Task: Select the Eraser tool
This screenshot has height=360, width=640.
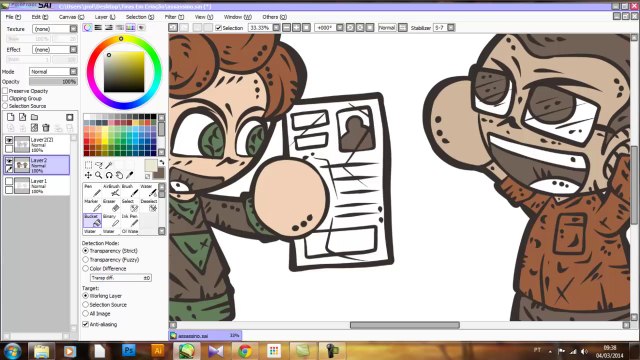Action: tap(111, 205)
